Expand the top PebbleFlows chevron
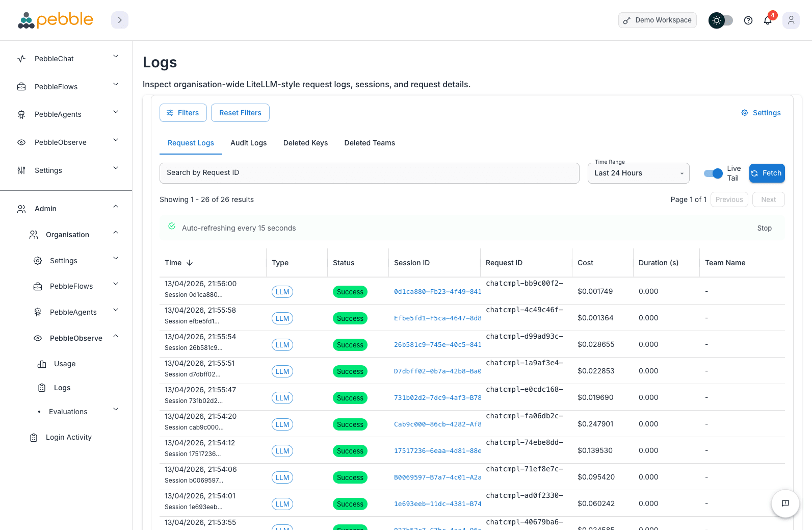The image size is (812, 530). [116, 84]
